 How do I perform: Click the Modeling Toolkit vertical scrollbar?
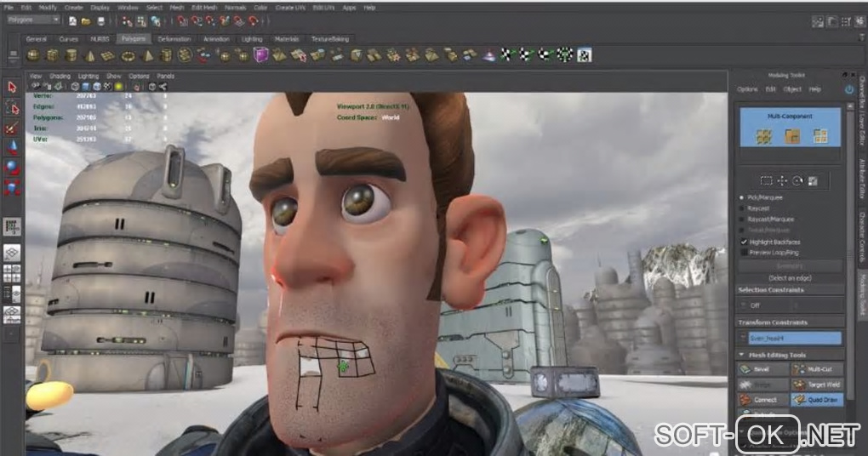[x=850, y=254]
